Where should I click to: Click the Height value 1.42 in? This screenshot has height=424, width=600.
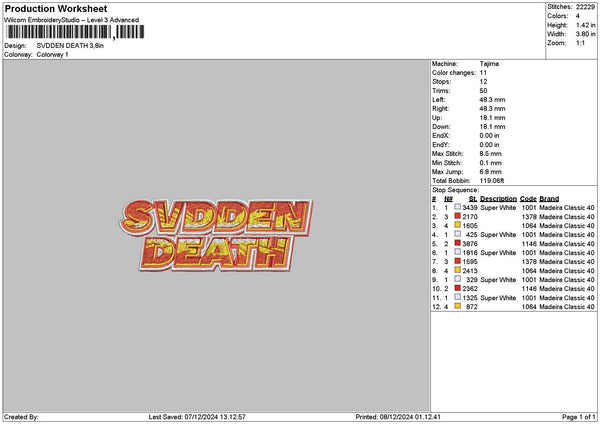tap(585, 25)
